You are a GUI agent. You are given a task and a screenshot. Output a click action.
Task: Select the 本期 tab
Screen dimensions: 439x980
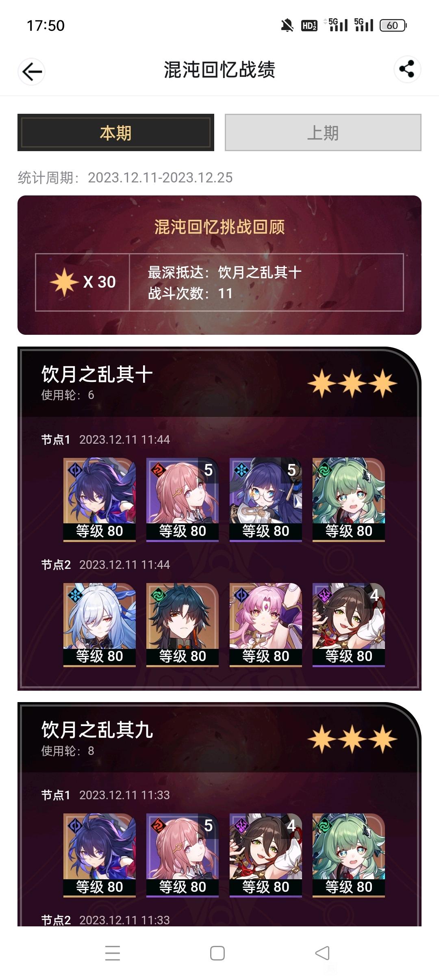coord(116,132)
